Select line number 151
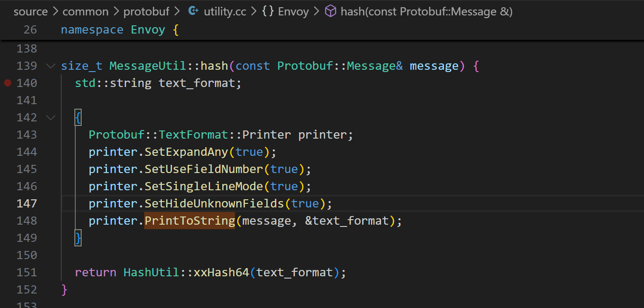 click(x=27, y=272)
